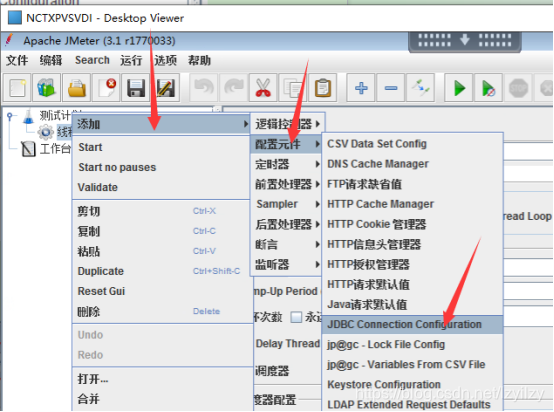Open the Search menu
Screen dimensions: 554x412
(92, 60)
